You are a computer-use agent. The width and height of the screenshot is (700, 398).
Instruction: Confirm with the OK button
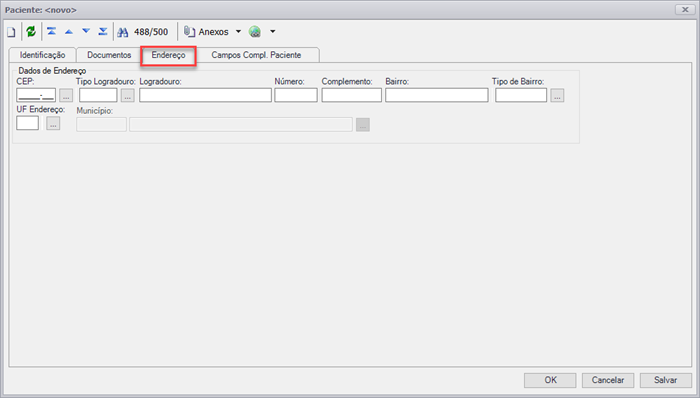[x=550, y=380]
